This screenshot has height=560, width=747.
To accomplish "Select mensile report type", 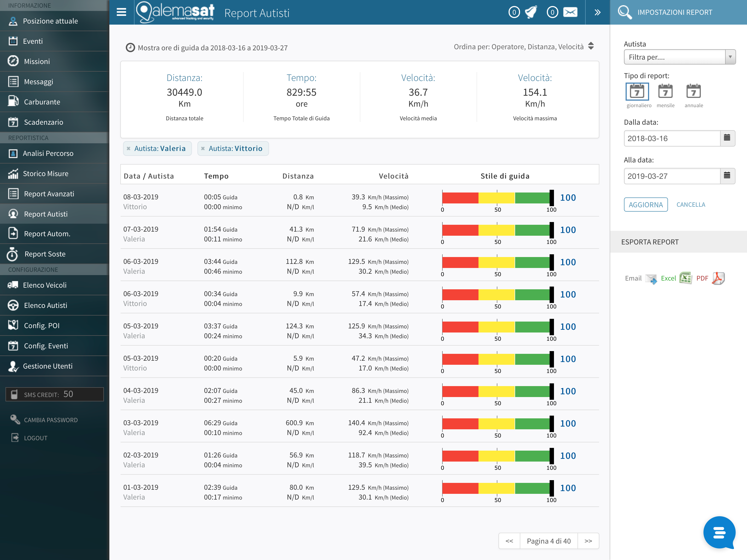I will coord(665,92).
